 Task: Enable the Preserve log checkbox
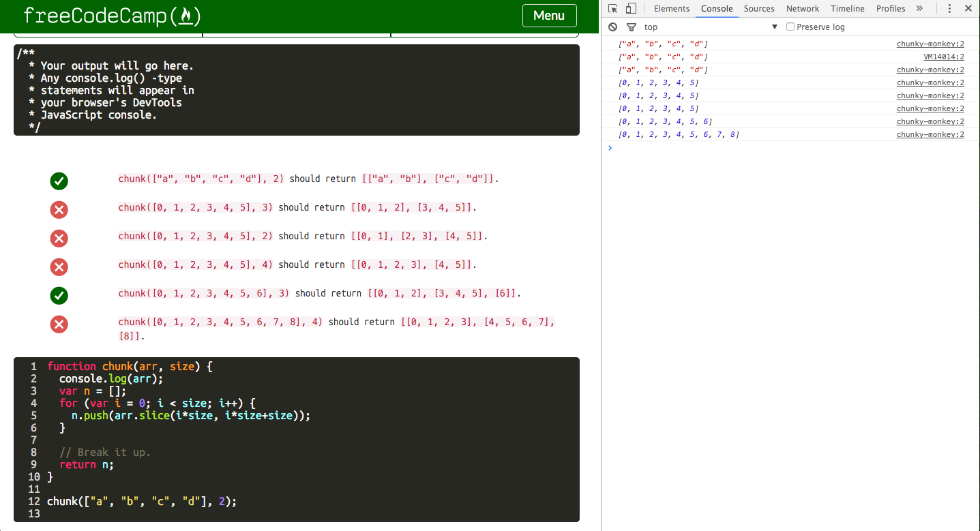(790, 27)
